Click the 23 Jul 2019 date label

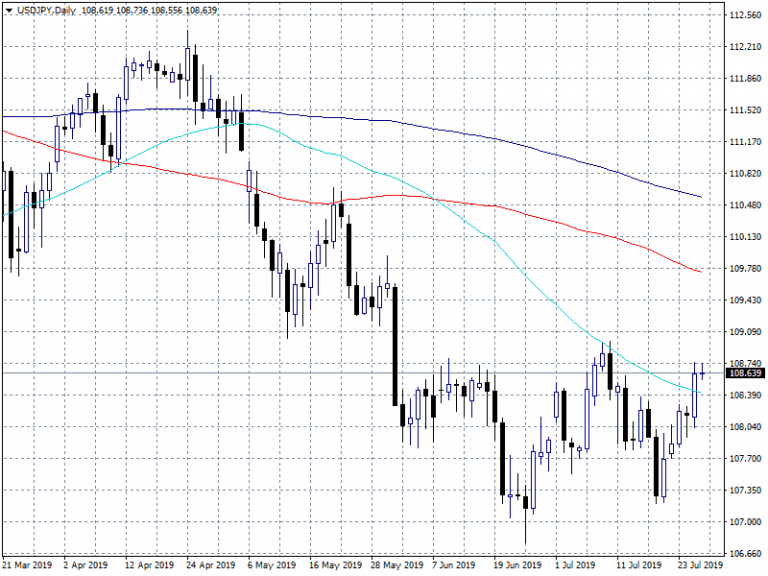pos(701,565)
